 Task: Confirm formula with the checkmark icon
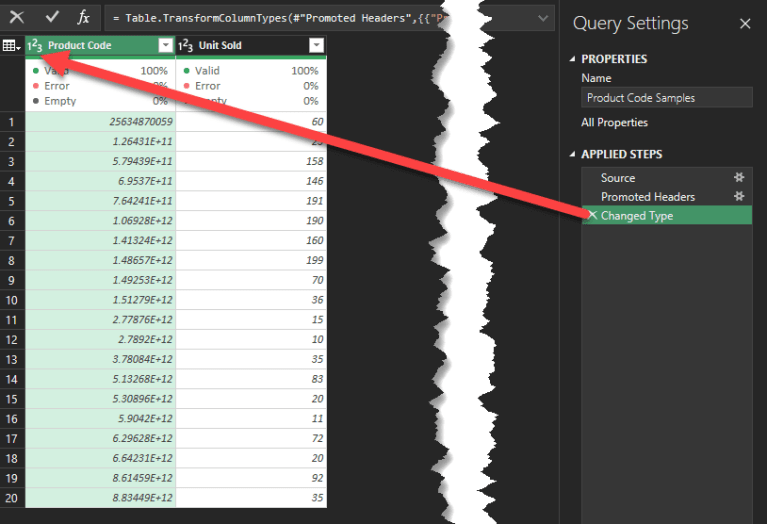coord(52,17)
